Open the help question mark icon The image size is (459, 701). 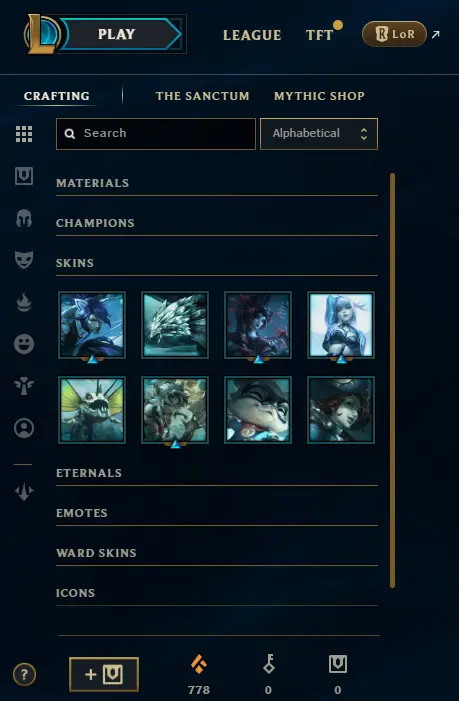(24, 674)
